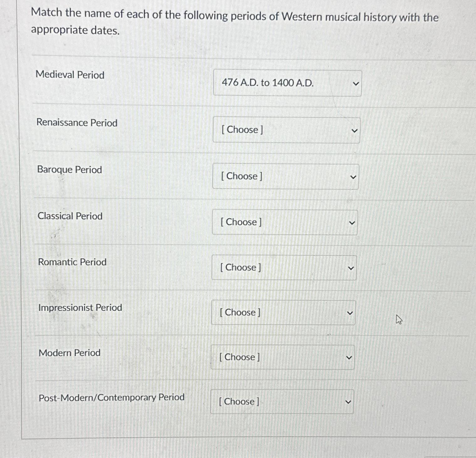The width and height of the screenshot is (476, 458).
Task: Open the Modern Period date dropdown
Action: pyautogui.click(x=282, y=357)
